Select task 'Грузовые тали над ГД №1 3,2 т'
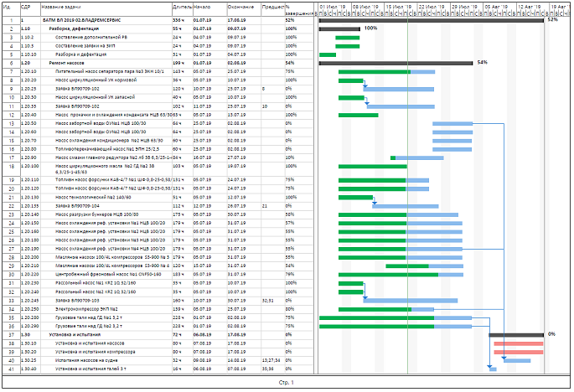The width and height of the screenshot is (574, 392). 89,317
